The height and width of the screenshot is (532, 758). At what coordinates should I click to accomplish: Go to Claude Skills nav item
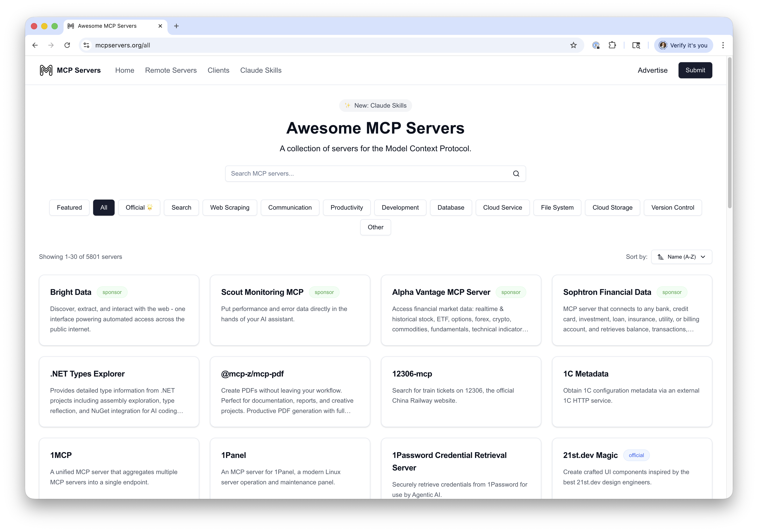click(261, 70)
